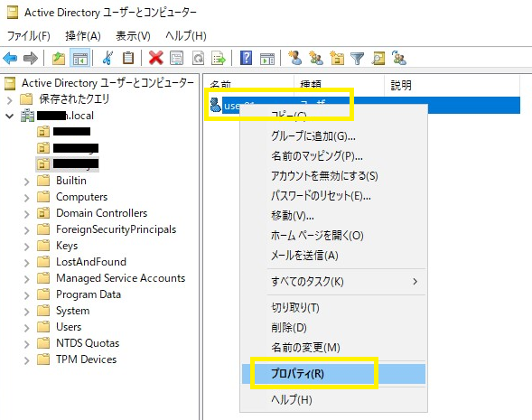Viewport: 532px width, 420px height.
Task: Expand the ForeignSecurityPrincipals node
Action: click(26, 230)
